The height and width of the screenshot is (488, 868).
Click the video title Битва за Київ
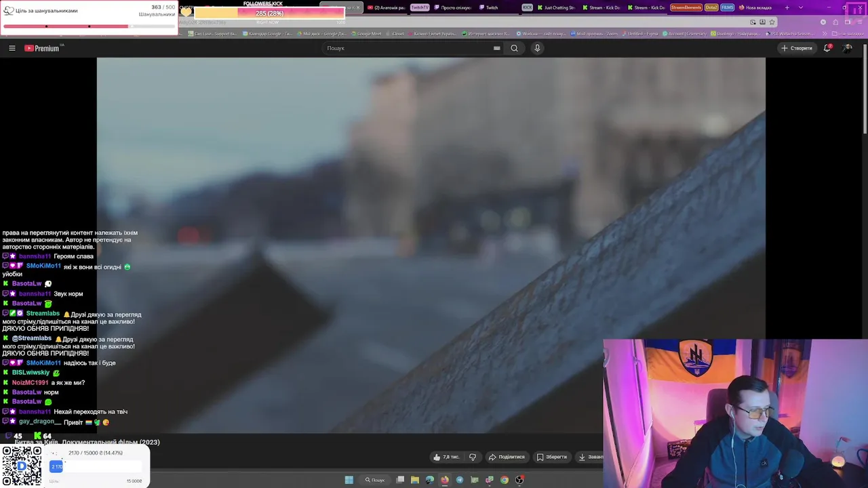[x=87, y=442]
